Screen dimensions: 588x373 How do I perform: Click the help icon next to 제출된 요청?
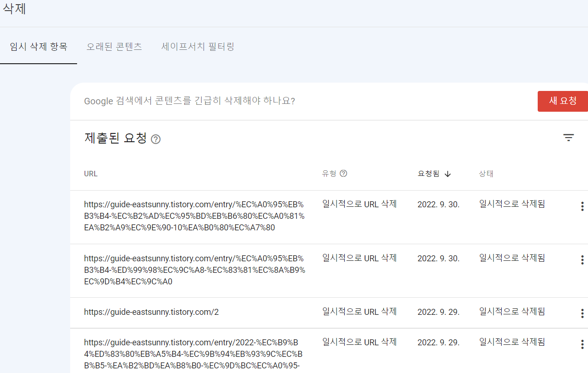coord(156,139)
